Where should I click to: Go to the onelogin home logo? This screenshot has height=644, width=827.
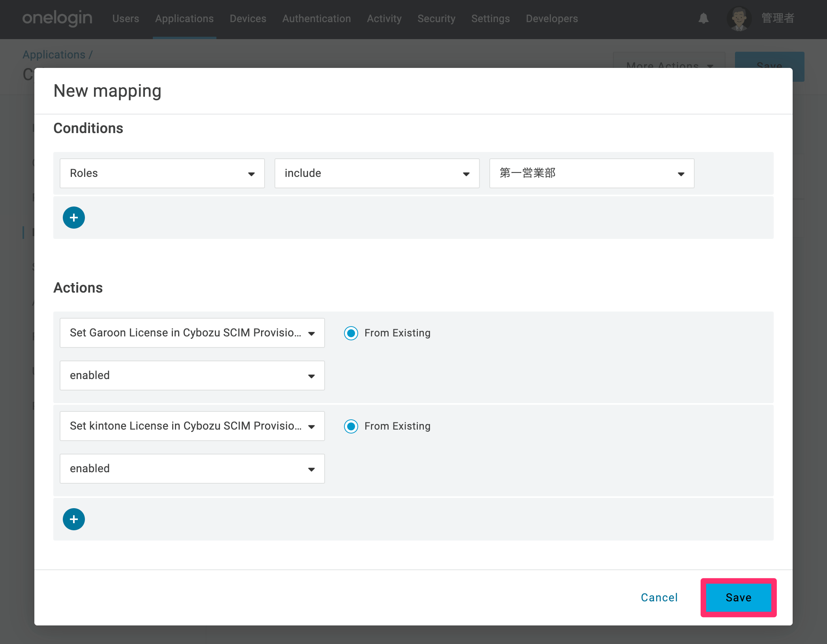coord(57,19)
